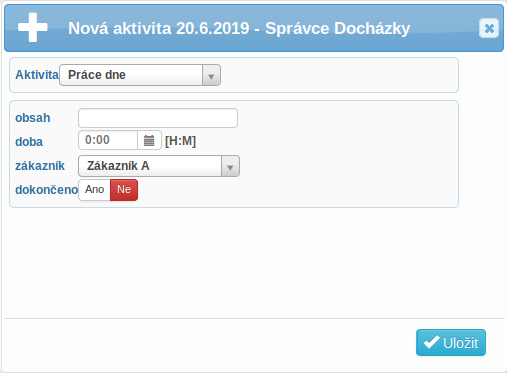Click the dokončeno label
The width and height of the screenshot is (507, 373).
pos(47,190)
